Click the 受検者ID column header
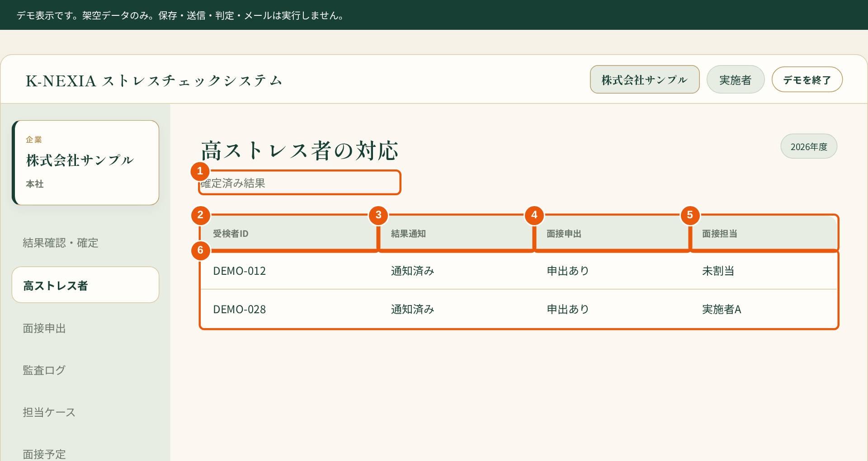Image resolution: width=868 pixels, height=461 pixels. (288, 234)
